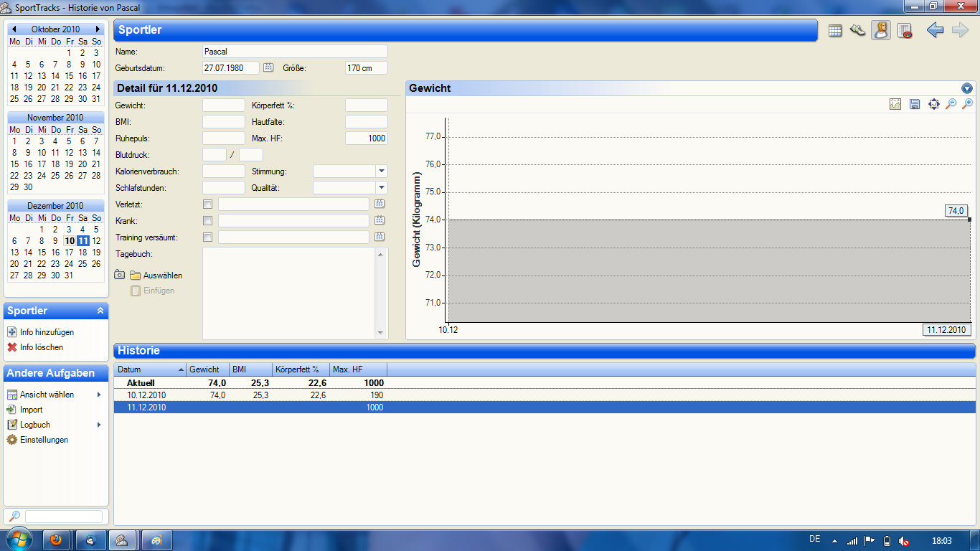Viewport: 980px width, 551px height.
Task: Open the reports view with pie chart
Action: coord(905,31)
